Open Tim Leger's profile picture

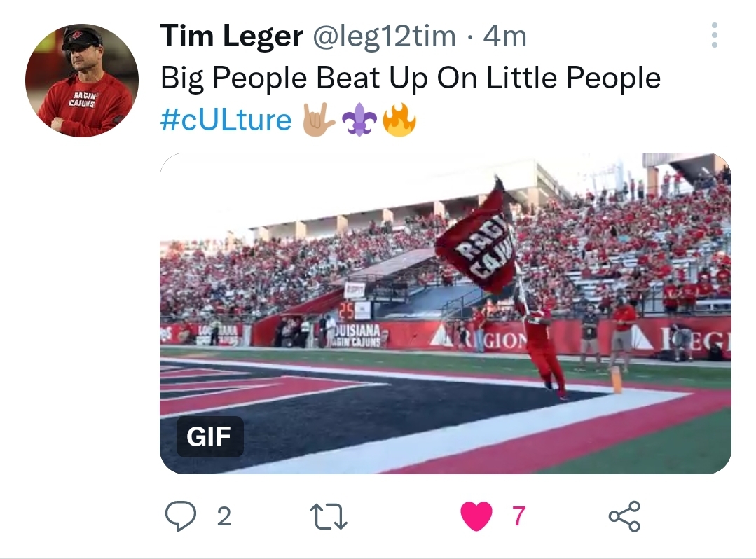tap(82, 81)
